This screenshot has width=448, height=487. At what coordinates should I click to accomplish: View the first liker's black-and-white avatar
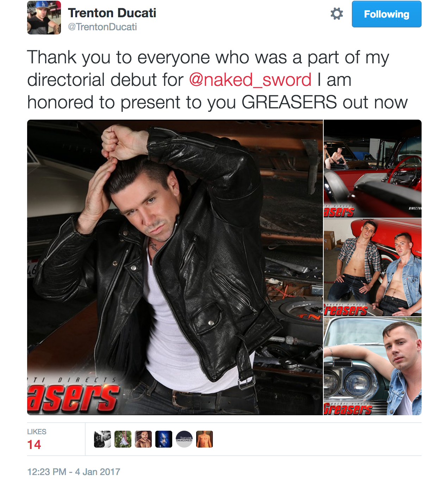[x=102, y=439]
